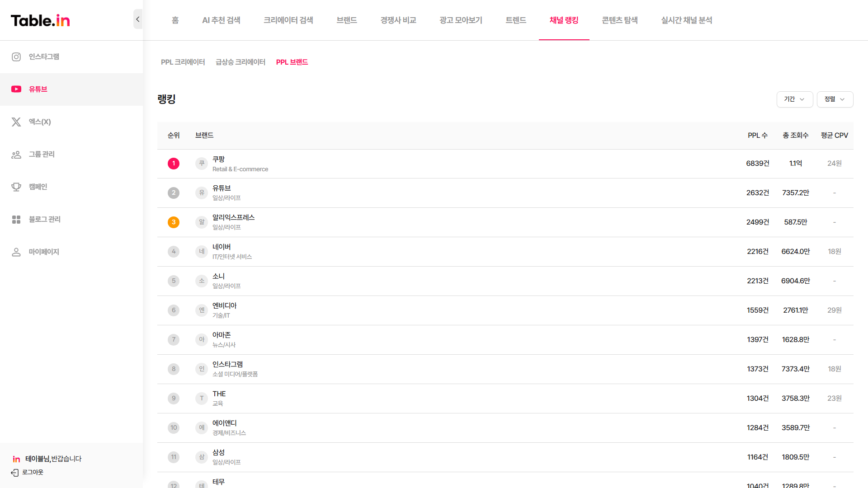This screenshot has height=488, width=868.
Task: Open the Instagram icon in the sidebar
Action: coord(16,56)
